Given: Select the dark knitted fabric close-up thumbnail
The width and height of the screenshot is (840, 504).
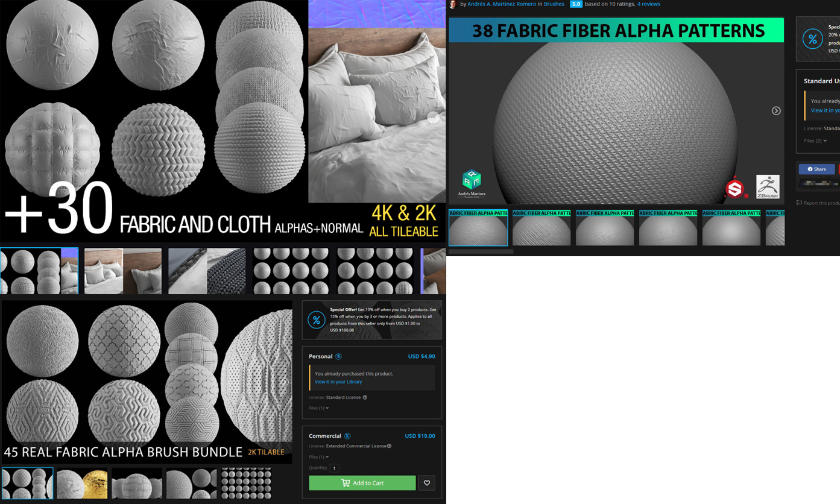Looking at the screenshot, I should pos(207,271).
